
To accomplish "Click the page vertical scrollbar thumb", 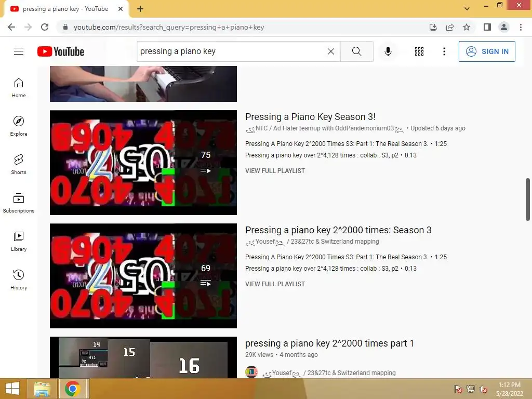I will pos(528,199).
